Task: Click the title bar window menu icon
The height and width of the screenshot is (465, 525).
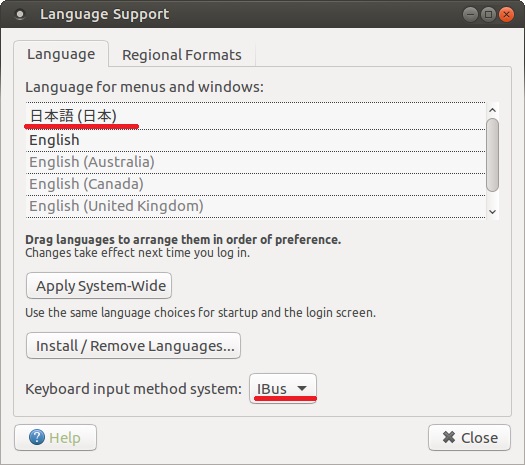Action: point(20,15)
